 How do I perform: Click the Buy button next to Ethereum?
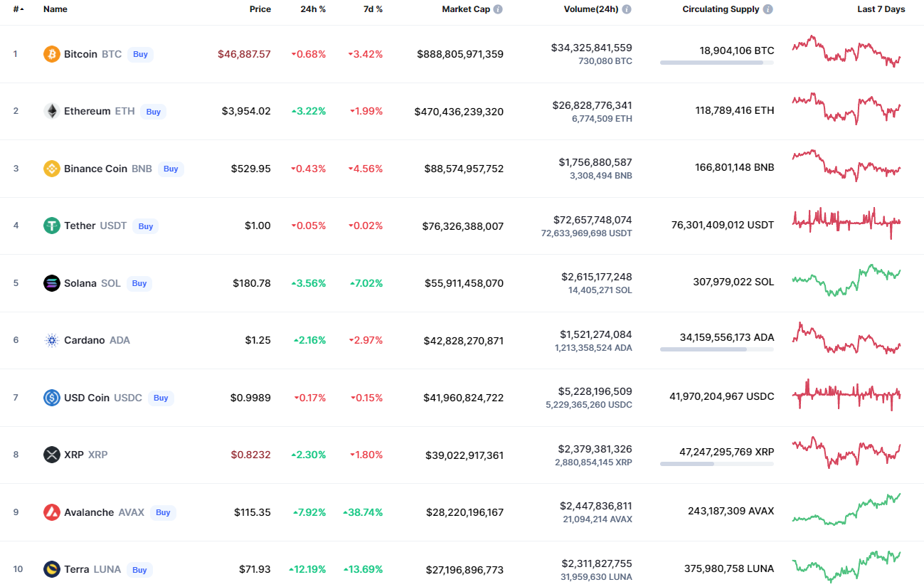pos(154,112)
